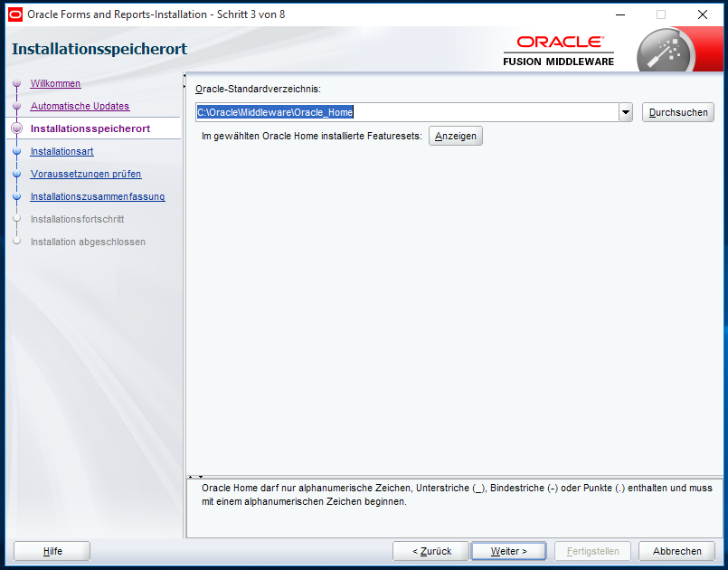728x570 pixels.
Task: Minimize the installer window
Action: tap(619, 14)
